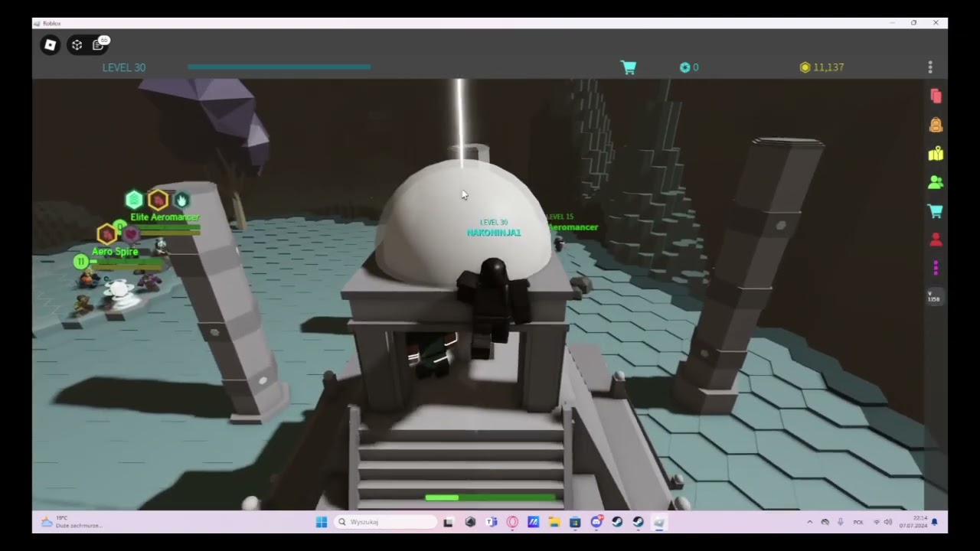This screenshot has height=551, width=980.
Task: Open the chat icon with badge 66
Action: point(100,44)
